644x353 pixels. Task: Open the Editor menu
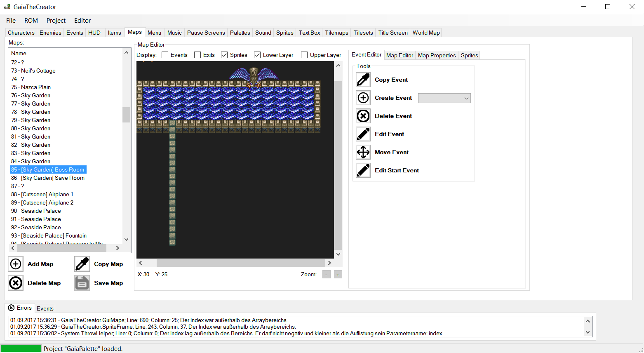coord(82,20)
